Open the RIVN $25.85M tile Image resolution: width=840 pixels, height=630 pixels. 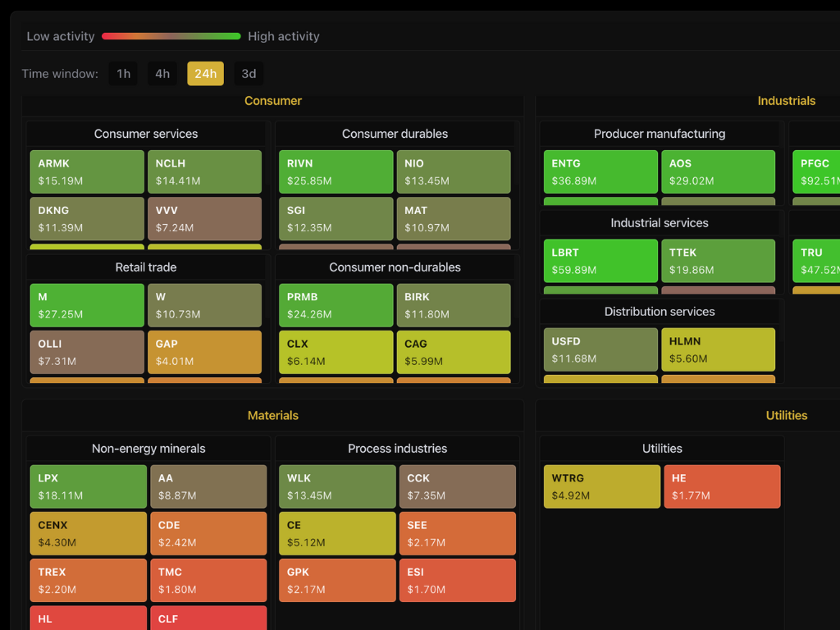[x=336, y=171]
